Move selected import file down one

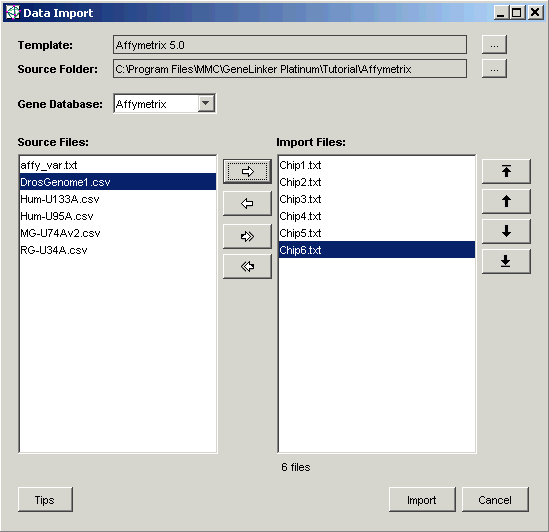(506, 231)
